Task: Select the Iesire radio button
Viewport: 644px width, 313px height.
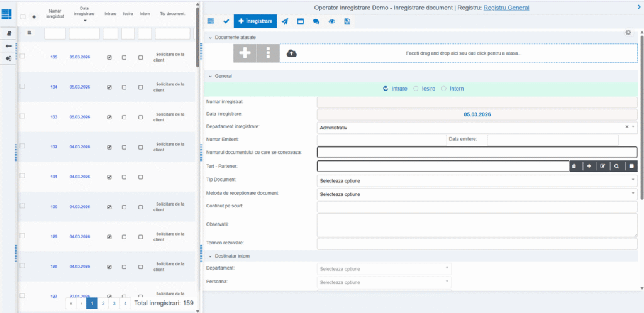Action: (x=416, y=89)
